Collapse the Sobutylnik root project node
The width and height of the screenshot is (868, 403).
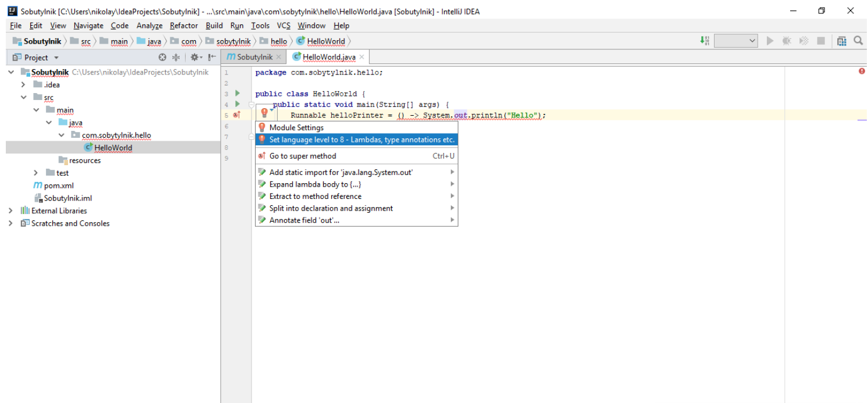click(11, 72)
